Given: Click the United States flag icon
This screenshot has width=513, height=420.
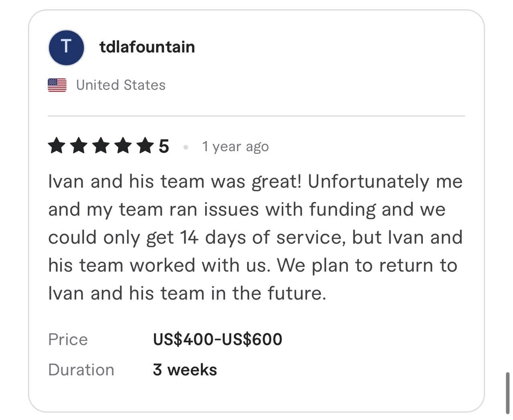Looking at the screenshot, I should pos(57,85).
